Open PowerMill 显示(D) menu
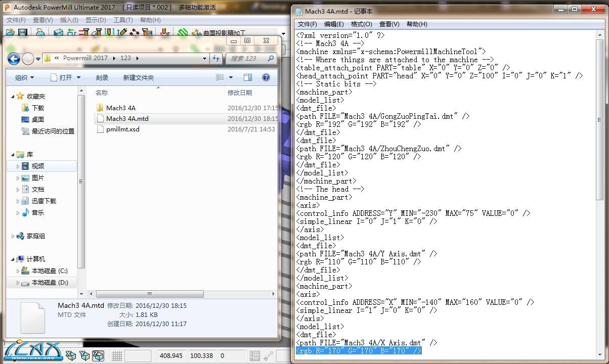 click(96, 20)
